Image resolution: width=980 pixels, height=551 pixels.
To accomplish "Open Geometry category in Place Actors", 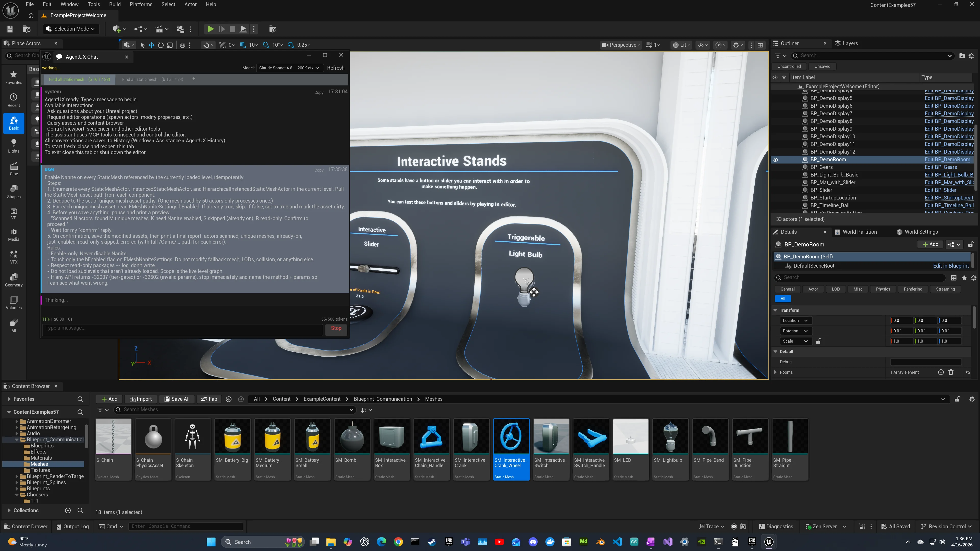I will click(14, 280).
